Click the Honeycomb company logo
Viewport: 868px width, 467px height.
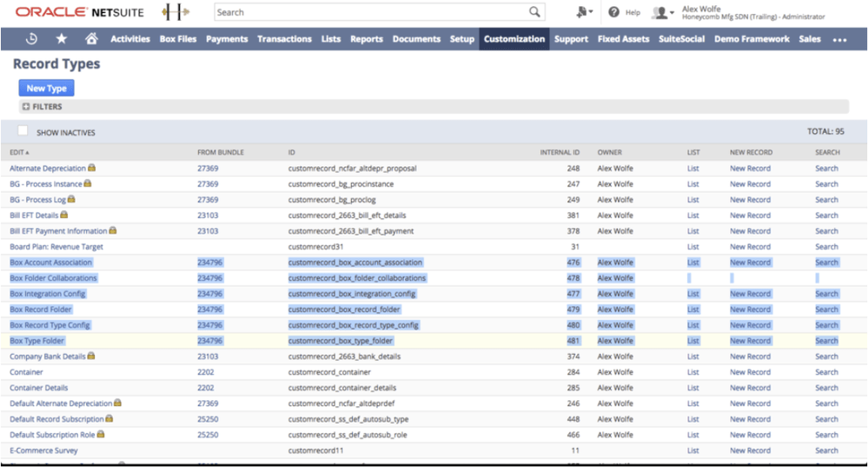pos(176,11)
